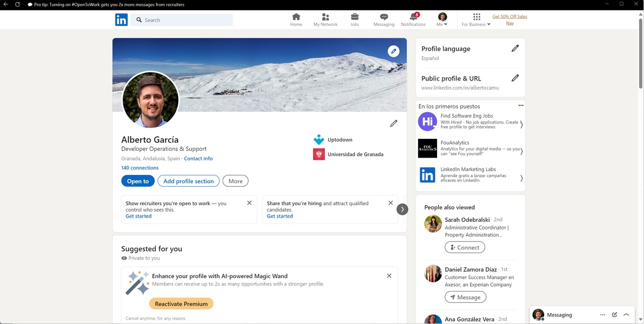Edit Profile language pencil icon
The height and width of the screenshot is (324, 644).
click(x=515, y=49)
